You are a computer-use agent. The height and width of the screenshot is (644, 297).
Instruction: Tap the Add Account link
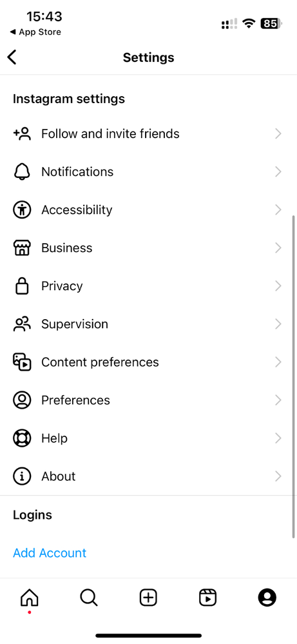click(50, 553)
